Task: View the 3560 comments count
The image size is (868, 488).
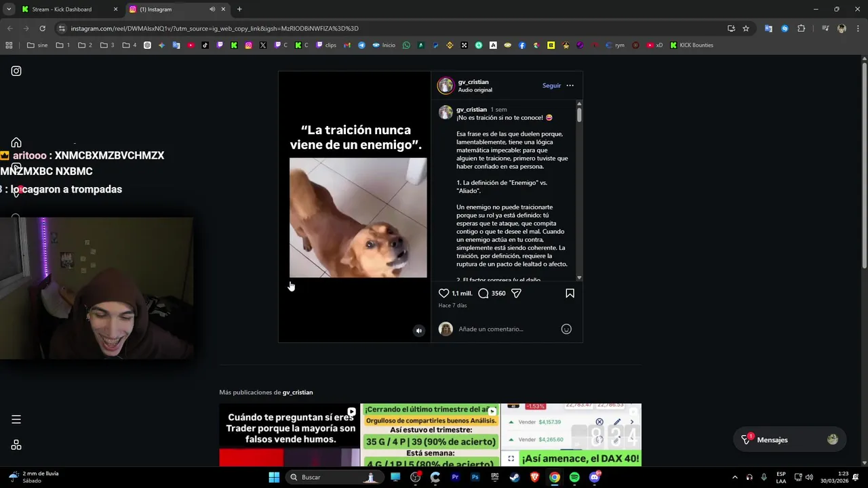Action: pos(498,293)
